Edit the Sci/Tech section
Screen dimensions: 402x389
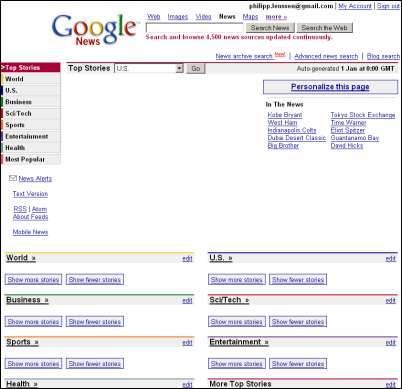pos(390,300)
